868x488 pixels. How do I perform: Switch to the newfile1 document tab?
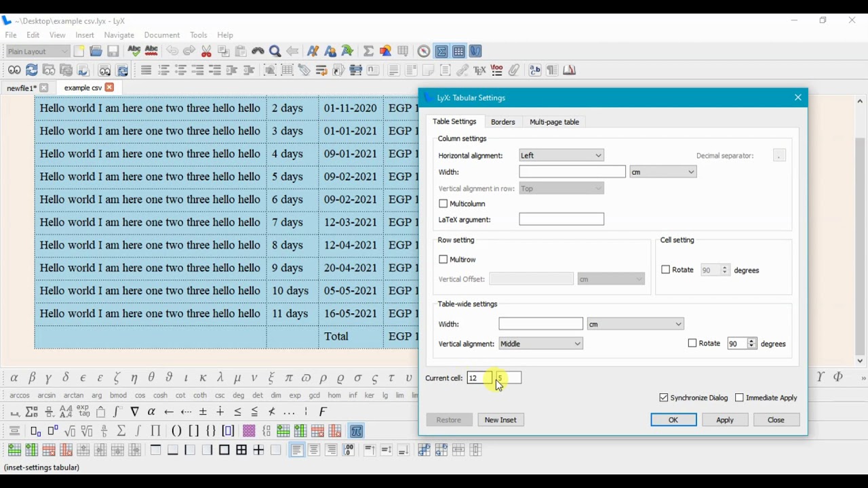coord(21,88)
